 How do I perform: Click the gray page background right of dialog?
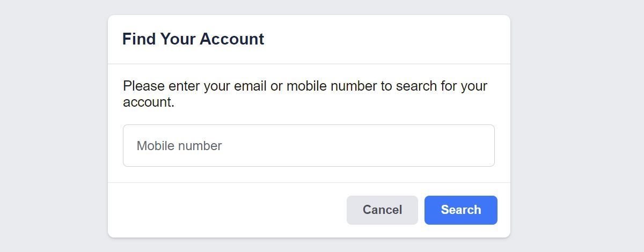coord(577,126)
